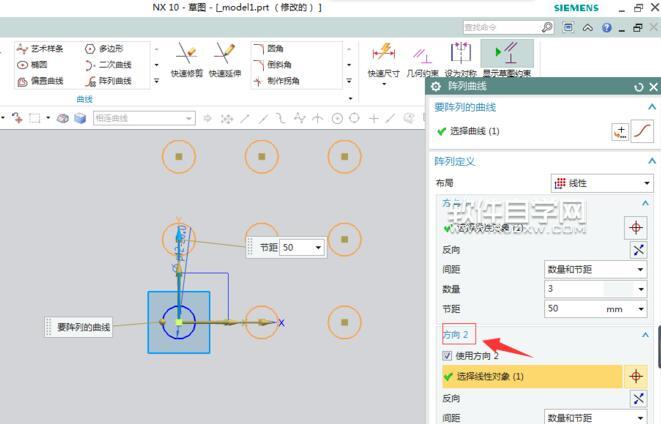
Task: Click the search magnifier icon
Action: coord(547,27)
